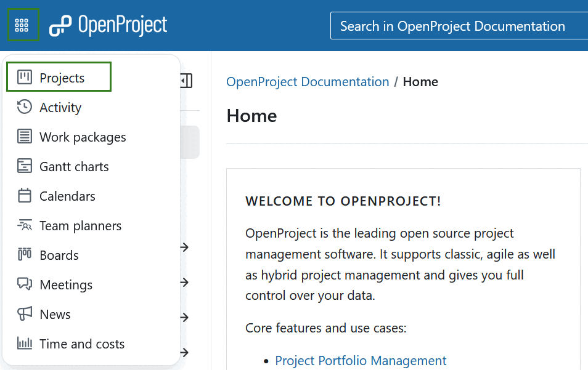Click the OpenProject logo
Screen dimensions: 588x370
click(108, 25)
